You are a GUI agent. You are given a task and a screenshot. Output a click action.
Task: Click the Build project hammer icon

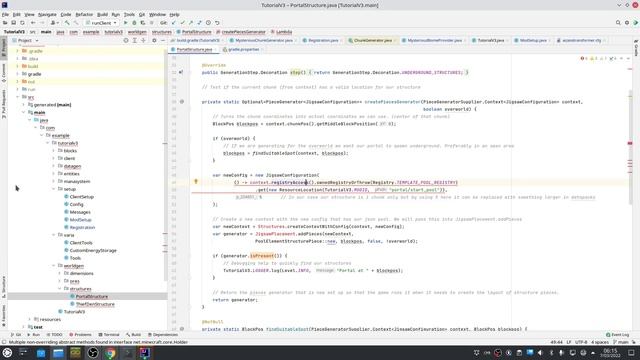pyautogui.click(x=67, y=23)
